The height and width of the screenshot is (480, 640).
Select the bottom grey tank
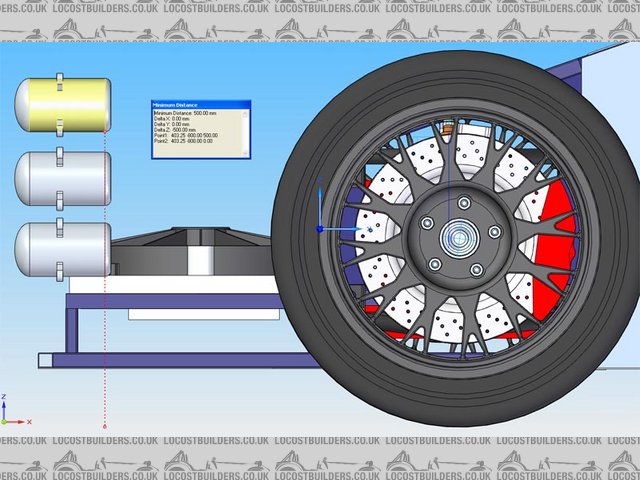coord(62,249)
